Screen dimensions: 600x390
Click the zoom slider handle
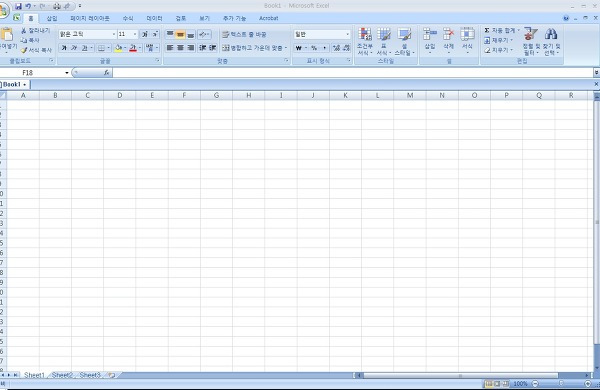tap(561, 383)
